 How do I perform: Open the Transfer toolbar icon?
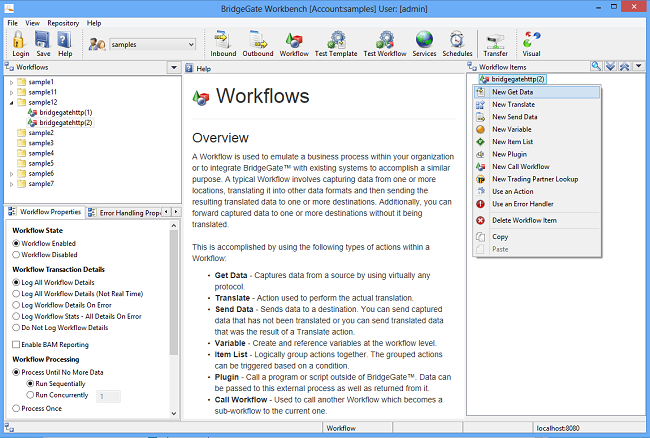pos(495,42)
